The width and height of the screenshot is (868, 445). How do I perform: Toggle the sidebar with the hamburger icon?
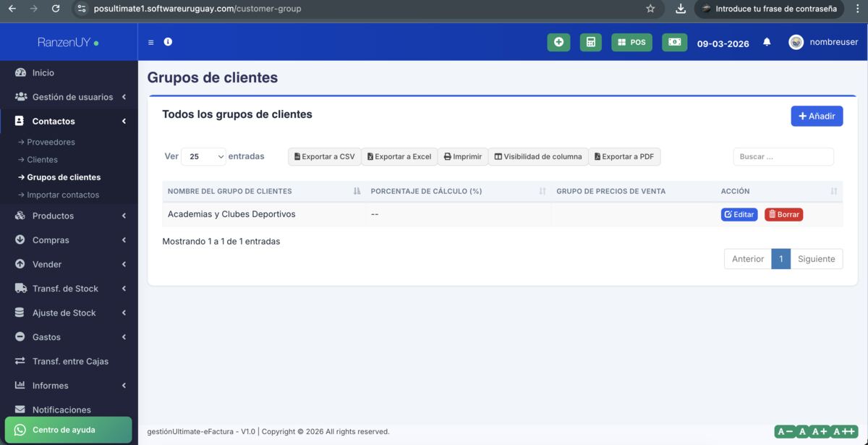(x=150, y=41)
